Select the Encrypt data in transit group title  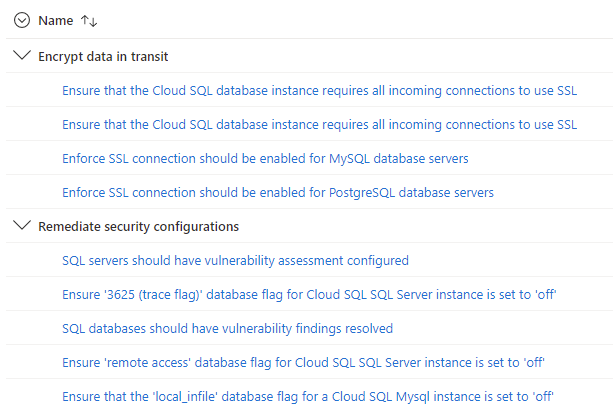click(x=103, y=56)
